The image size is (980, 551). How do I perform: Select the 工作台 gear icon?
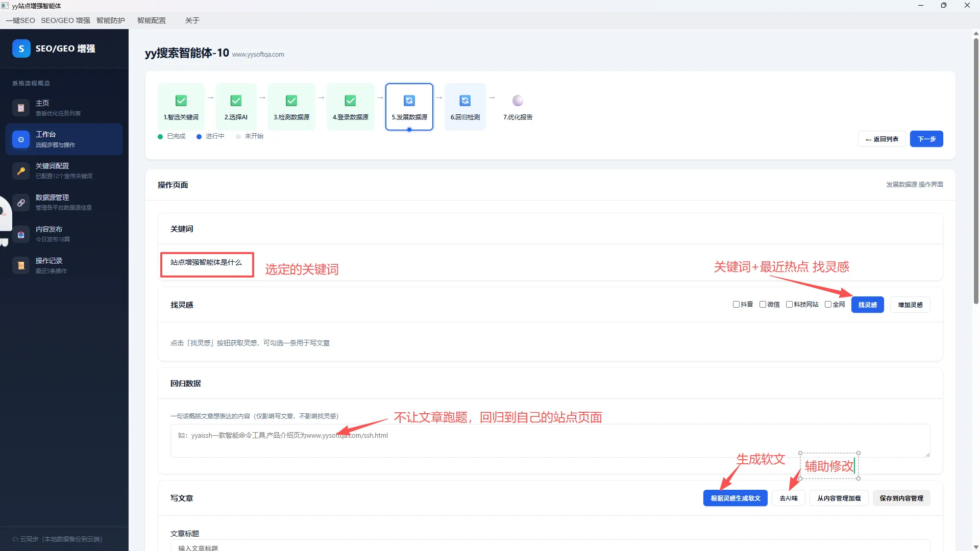[x=21, y=139]
